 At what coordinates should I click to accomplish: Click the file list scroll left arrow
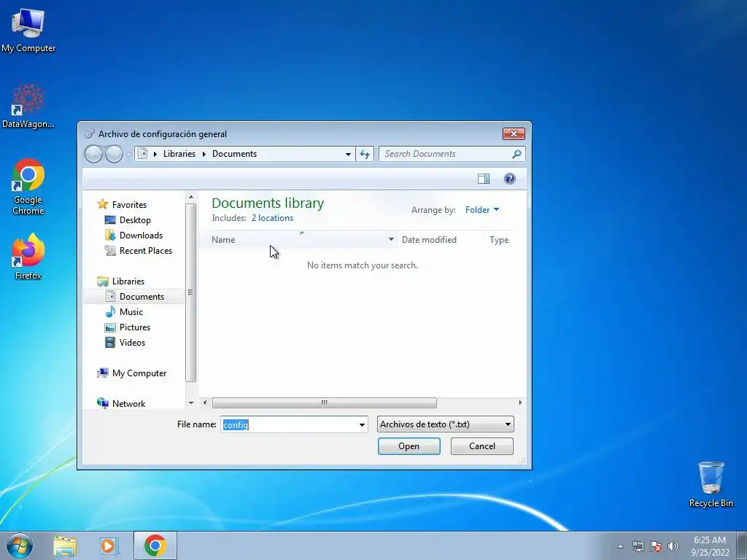(205, 402)
